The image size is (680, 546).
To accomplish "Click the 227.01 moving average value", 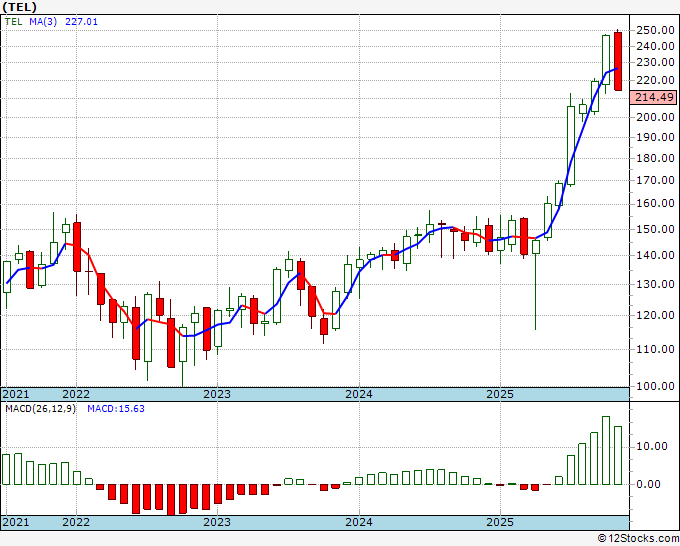I will pyautogui.click(x=82, y=22).
